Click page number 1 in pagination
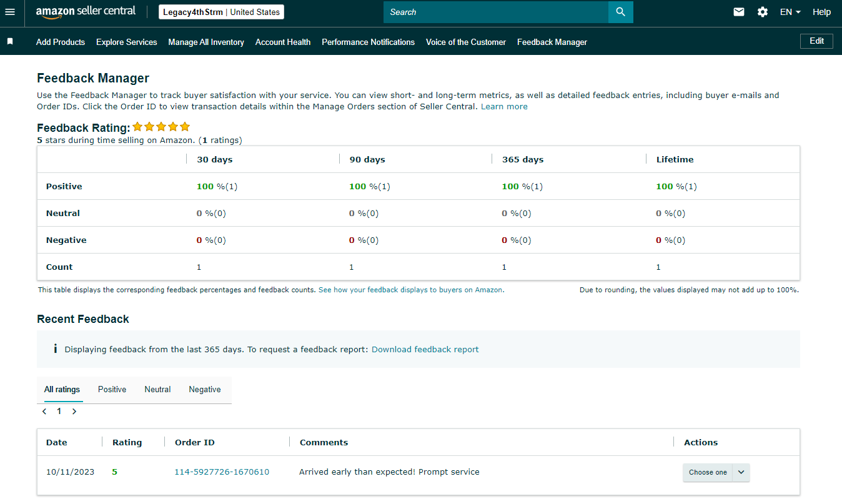842x504 pixels. pos(59,412)
